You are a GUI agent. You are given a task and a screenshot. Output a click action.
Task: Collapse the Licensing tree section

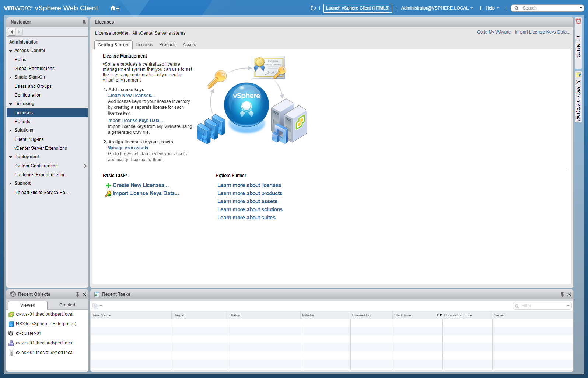click(x=11, y=104)
